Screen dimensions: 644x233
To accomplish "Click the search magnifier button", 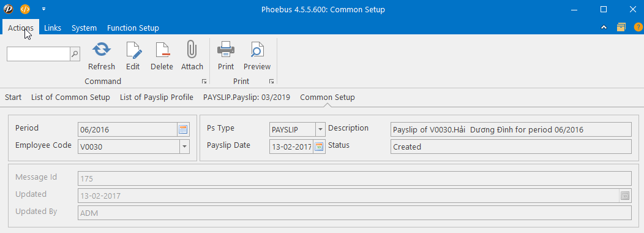I will (x=75, y=54).
